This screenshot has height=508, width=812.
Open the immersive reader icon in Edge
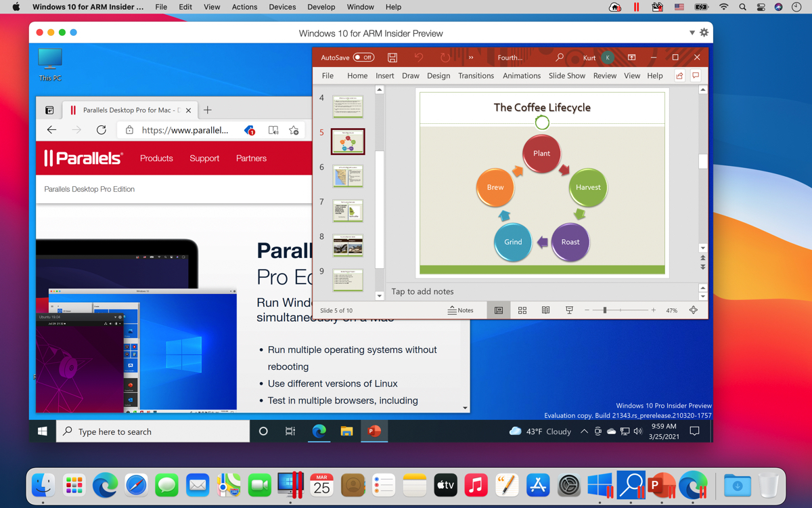[273, 130]
